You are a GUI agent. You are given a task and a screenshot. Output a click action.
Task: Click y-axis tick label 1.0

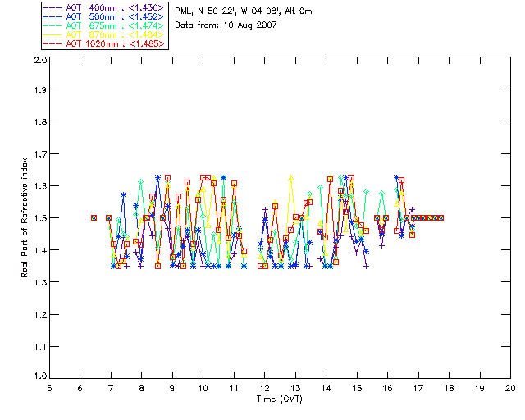[x=40, y=376]
